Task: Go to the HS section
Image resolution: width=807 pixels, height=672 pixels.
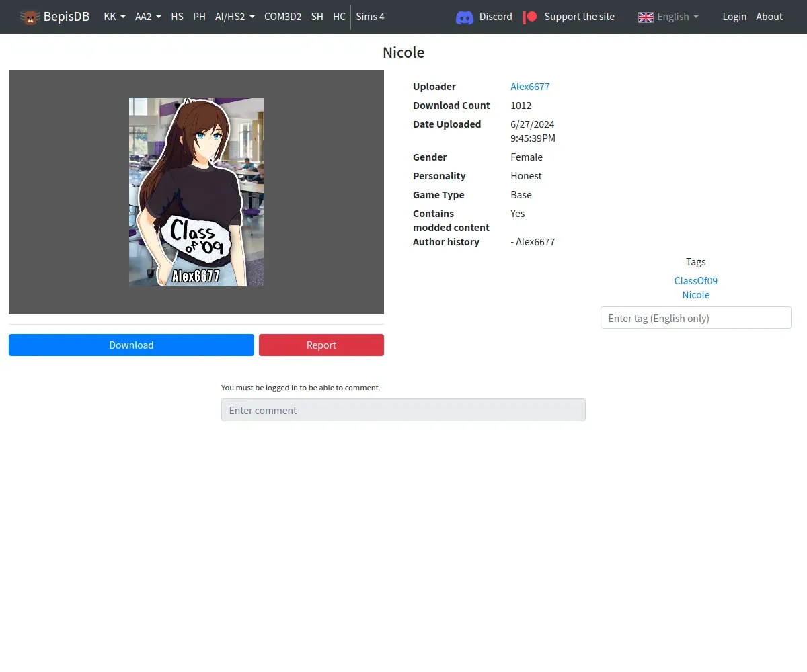Action: pos(177,17)
